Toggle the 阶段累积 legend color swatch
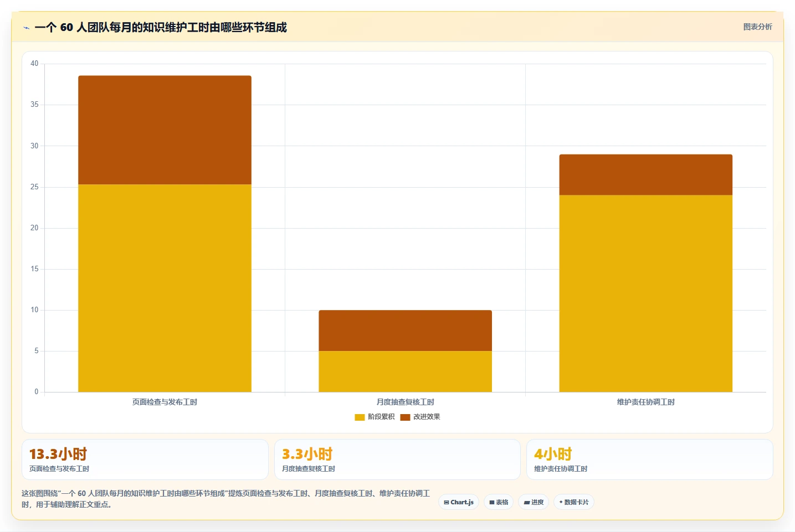The image size is (795, 532). 360,417
